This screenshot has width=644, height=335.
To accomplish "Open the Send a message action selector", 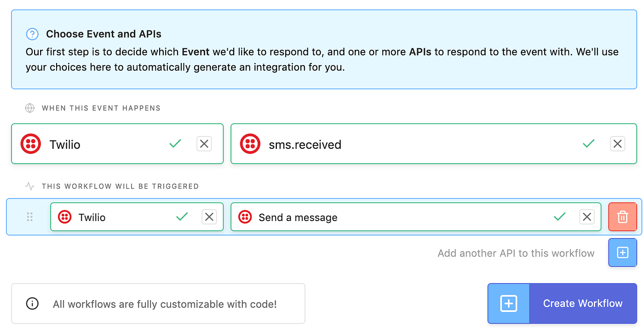I will (368, 216).
